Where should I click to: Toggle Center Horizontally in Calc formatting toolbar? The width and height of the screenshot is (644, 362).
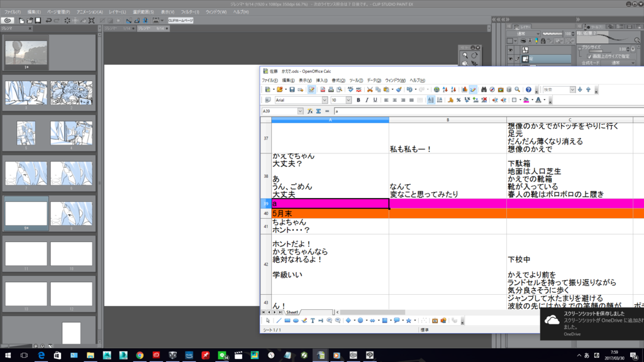[395, 100]
